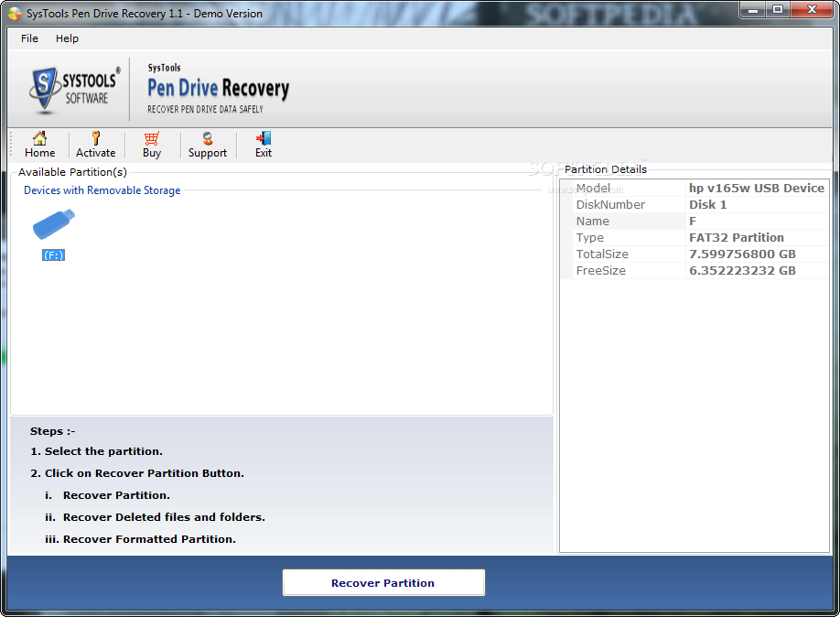This screenshot has width=840, height=617.
Task: Click Recover Deleted files and folders text
Action: (164, 517)
